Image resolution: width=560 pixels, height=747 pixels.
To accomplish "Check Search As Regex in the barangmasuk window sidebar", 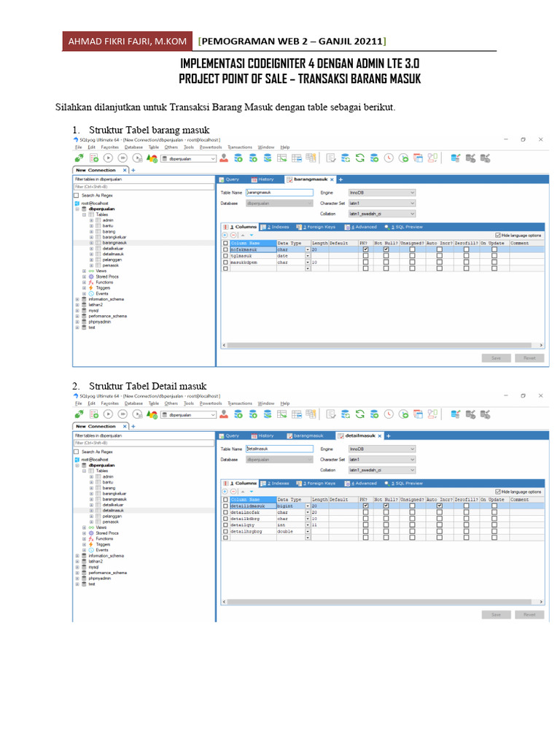I will pyautogui.click(x=76, y=196).
